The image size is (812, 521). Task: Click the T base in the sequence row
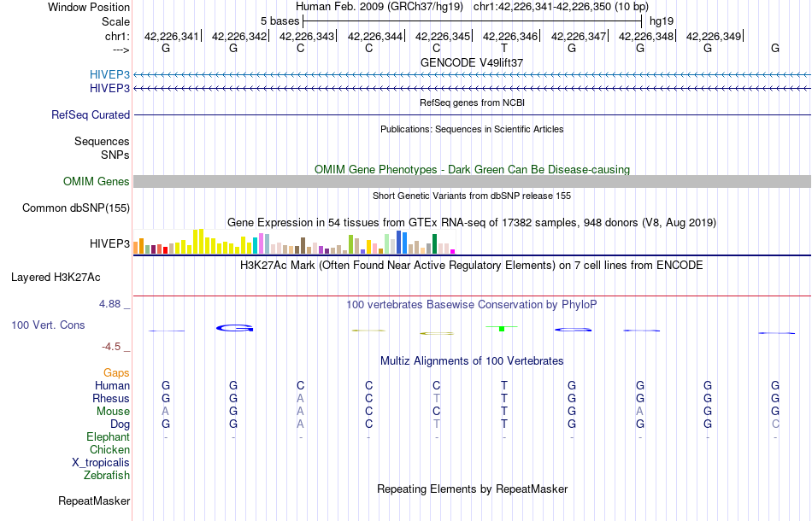pos(504,48)
